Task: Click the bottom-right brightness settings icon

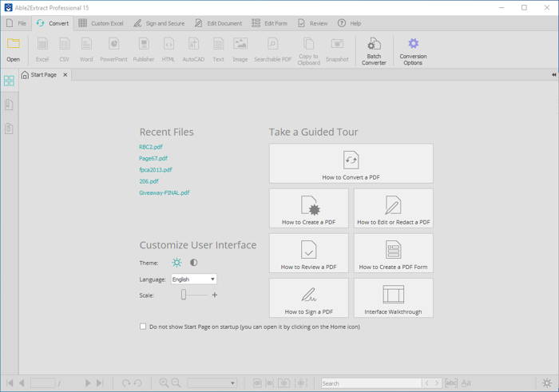Action: 547,383
